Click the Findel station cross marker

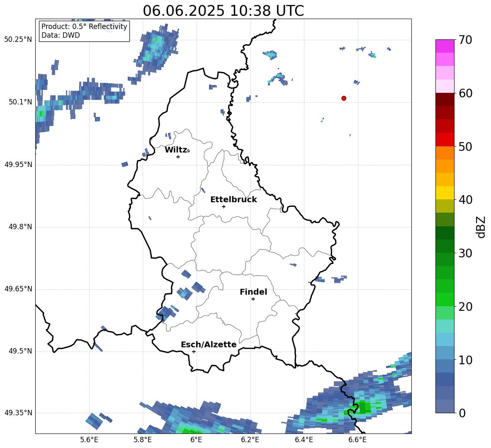tap(253, 299)
